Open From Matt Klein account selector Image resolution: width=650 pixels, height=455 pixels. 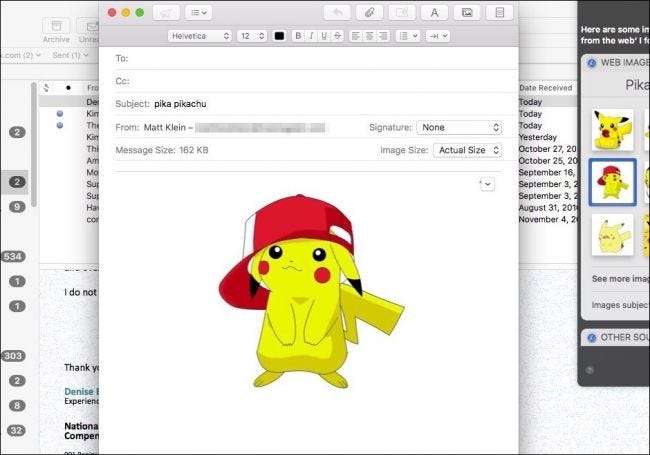[235, 128]
